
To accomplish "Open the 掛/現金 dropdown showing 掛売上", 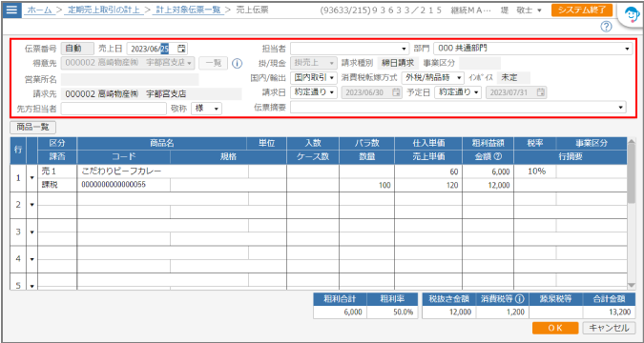I will [314, 63].
